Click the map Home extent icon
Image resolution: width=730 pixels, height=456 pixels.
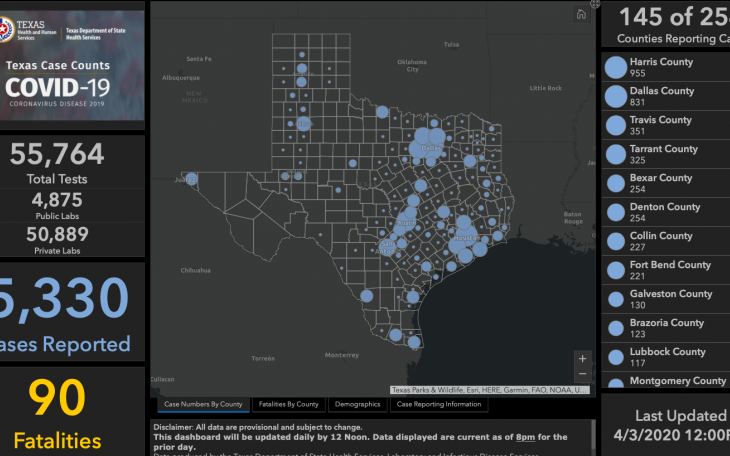click(581, 14)
